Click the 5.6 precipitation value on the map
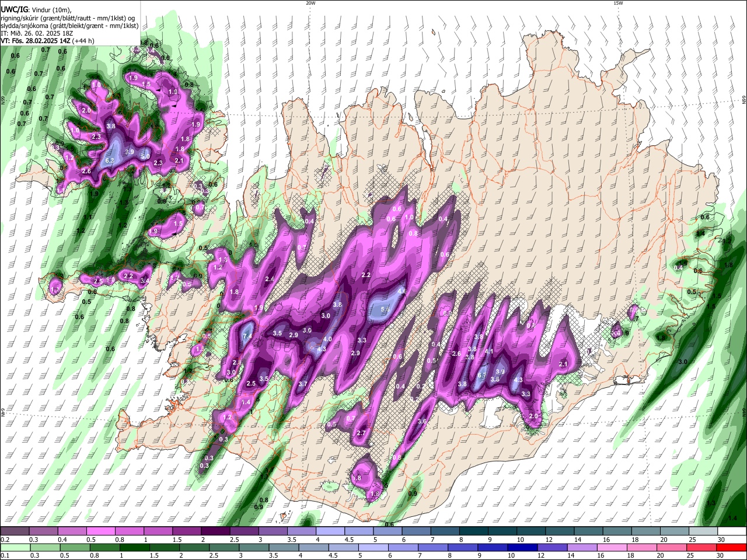The width and height of the screenshot is (747, 560). pos(385,310)
